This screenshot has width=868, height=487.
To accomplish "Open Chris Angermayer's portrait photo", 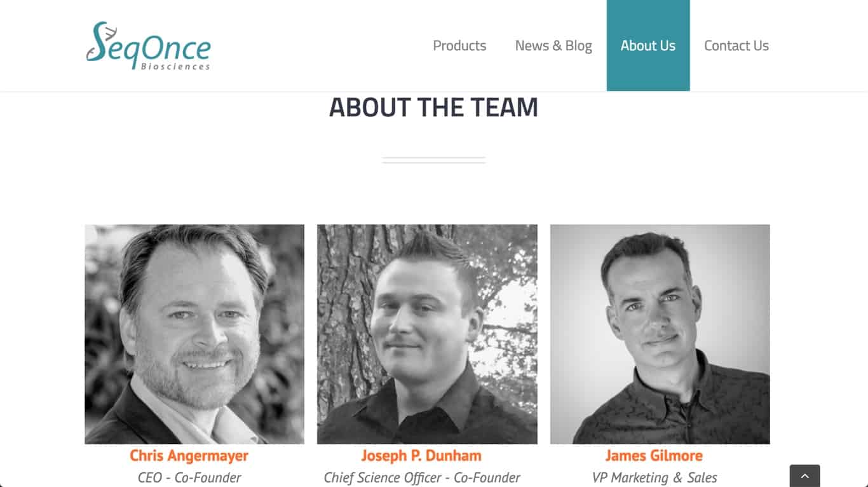I will [x=194, y=334].
